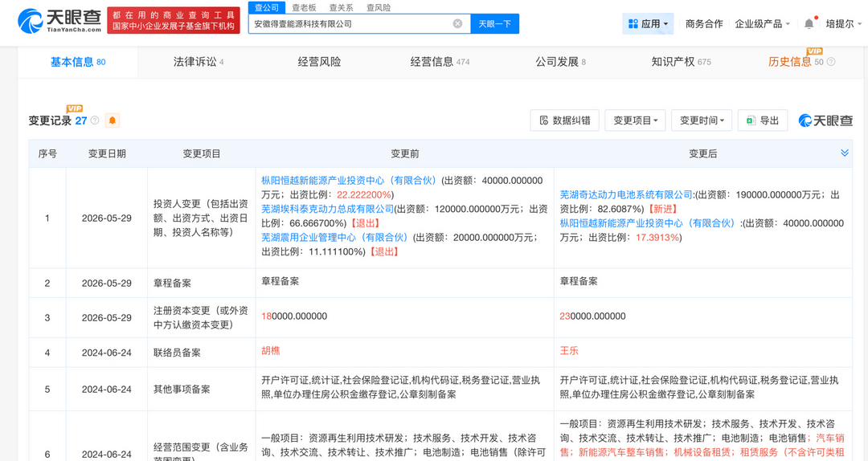868x461 pixels.
Task: Expand change table with blue double chevron
Action: tap(844, 153)
